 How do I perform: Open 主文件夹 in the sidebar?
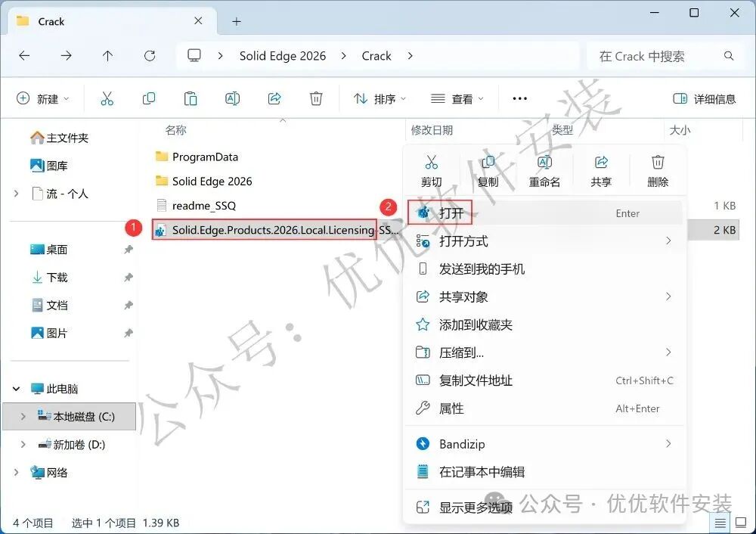tap(59, 138)
